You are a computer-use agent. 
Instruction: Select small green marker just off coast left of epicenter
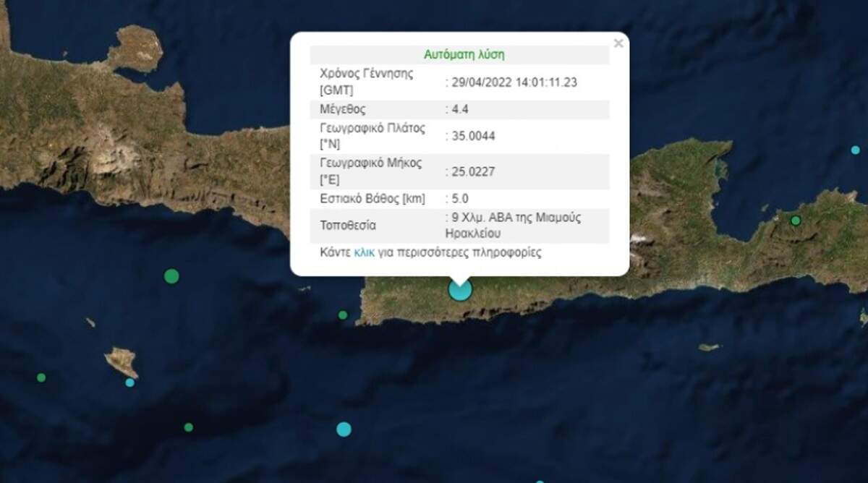pyautogui.click(x=343, y=315)
